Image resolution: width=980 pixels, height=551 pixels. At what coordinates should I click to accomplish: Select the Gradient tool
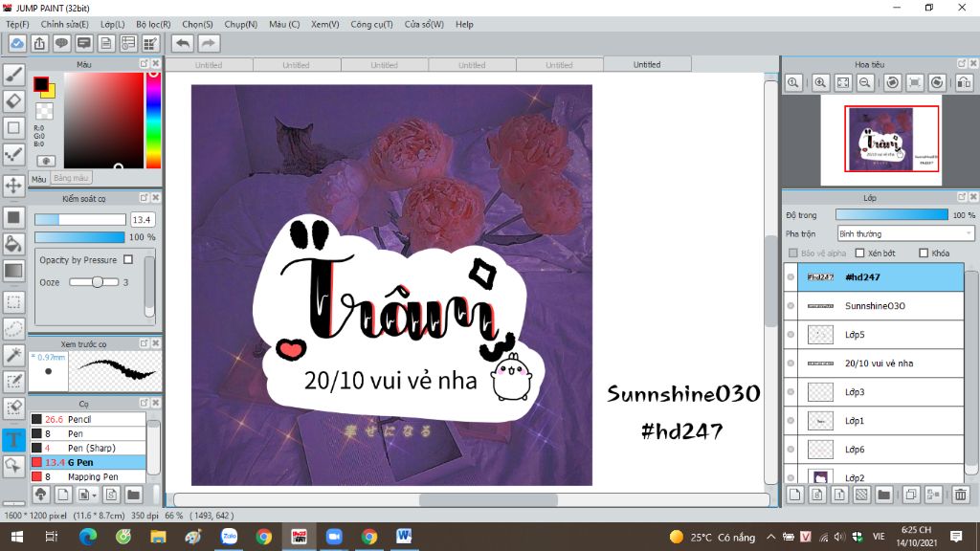click(13, 271)
